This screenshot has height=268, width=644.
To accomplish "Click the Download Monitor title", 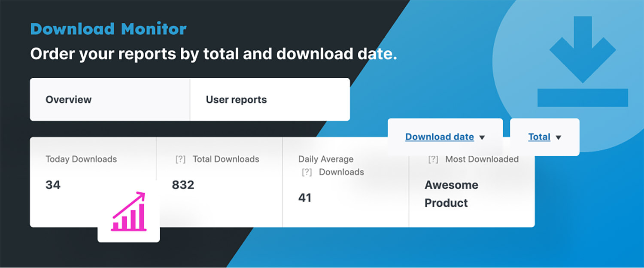I will click(108, 29).
